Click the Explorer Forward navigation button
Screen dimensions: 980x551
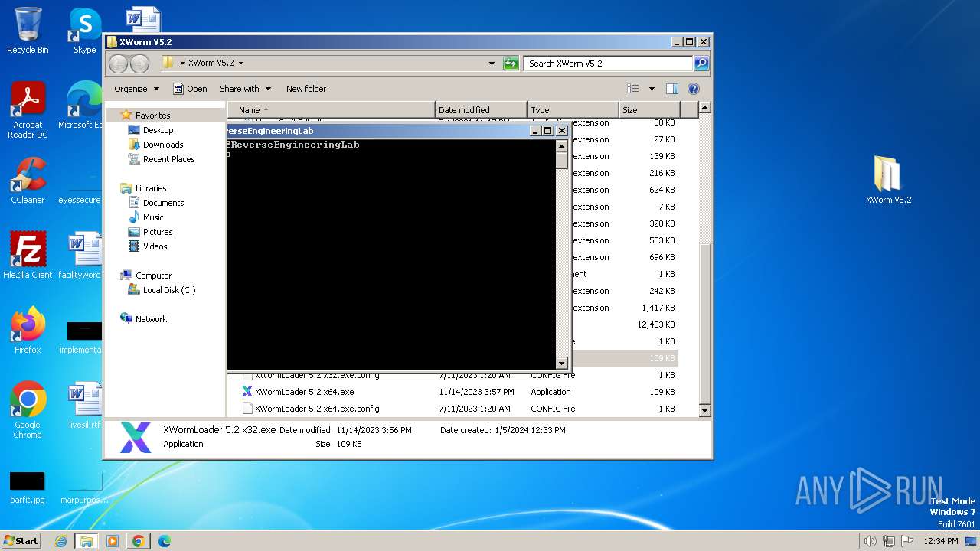pos(139,64)
